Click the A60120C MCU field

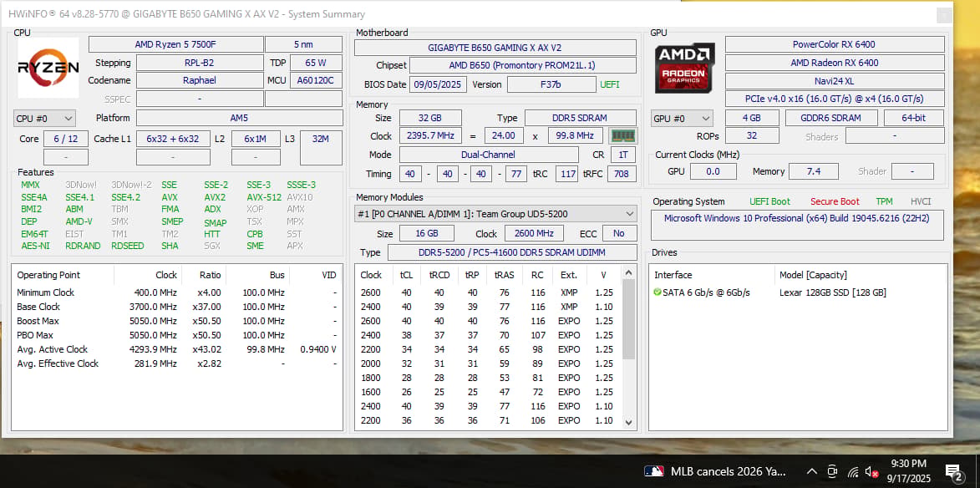pos(316,80)
